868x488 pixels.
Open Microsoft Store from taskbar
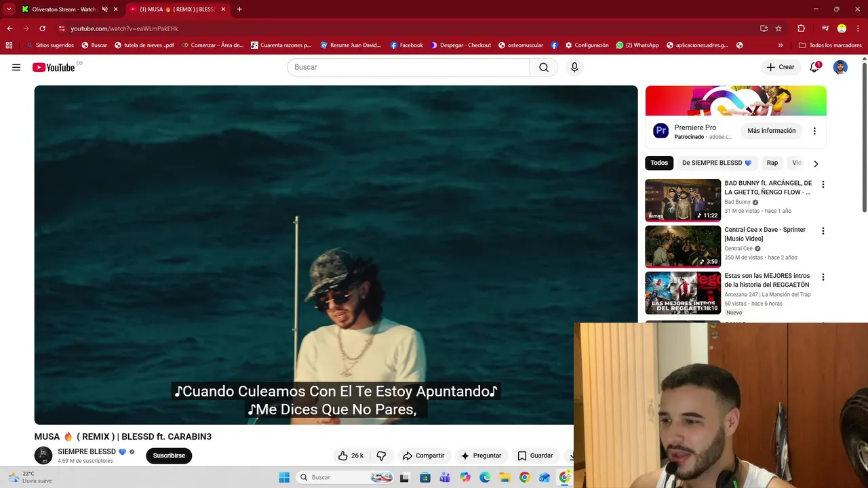coord(425,477)
